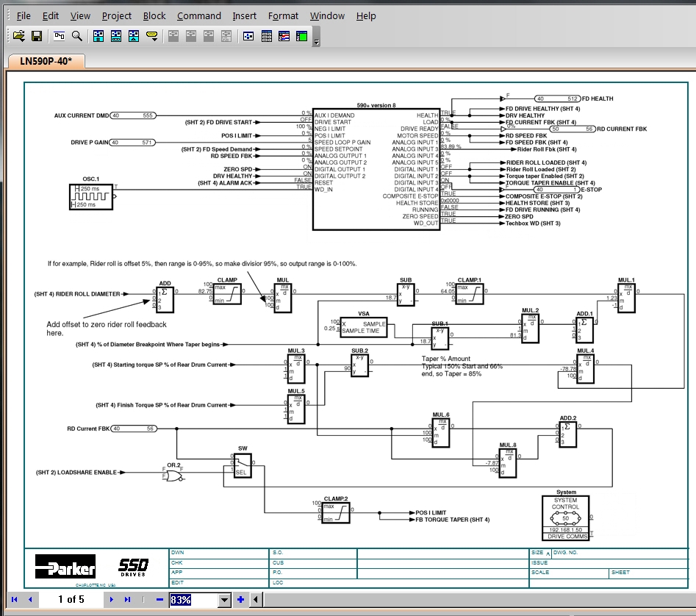Screen dimensions: 696x616
Task: Click the yellow serial connector icon
Action: click(152, 35)
